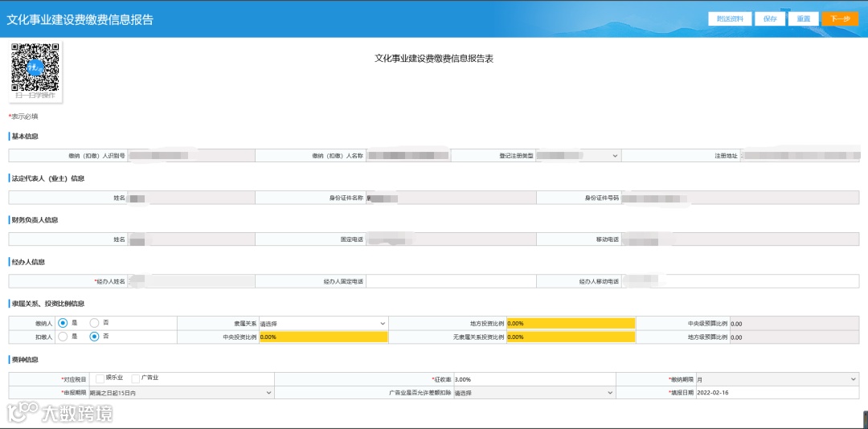The height and width of the screenshot is (429, 868).
Task: Click the 基本信息 section heading
Action: point(25,137)
